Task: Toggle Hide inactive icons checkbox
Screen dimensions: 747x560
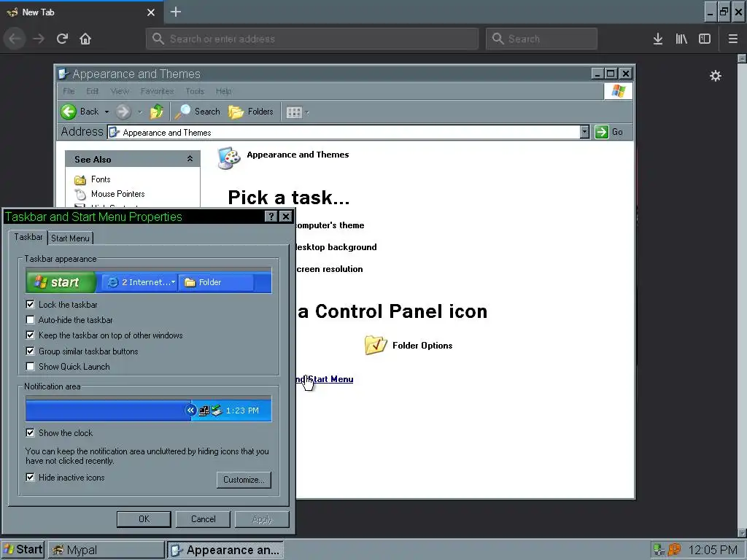Action: coord(30,477)
